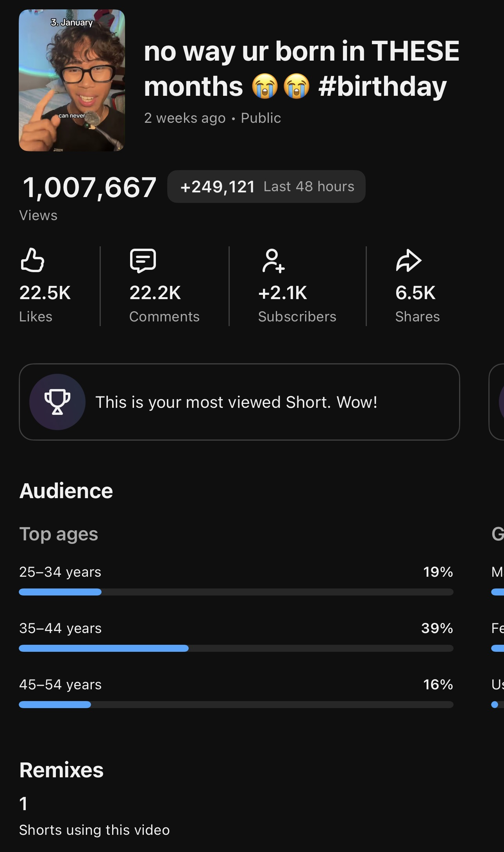The image size is (504, 852).
Task: Open the Shorts using this video link
Action: tap(95, 830)
